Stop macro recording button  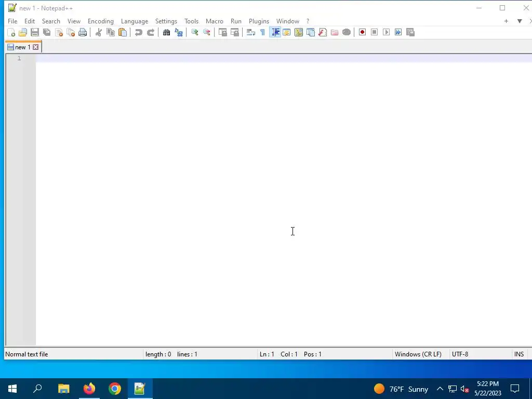[x=374, y=32]
